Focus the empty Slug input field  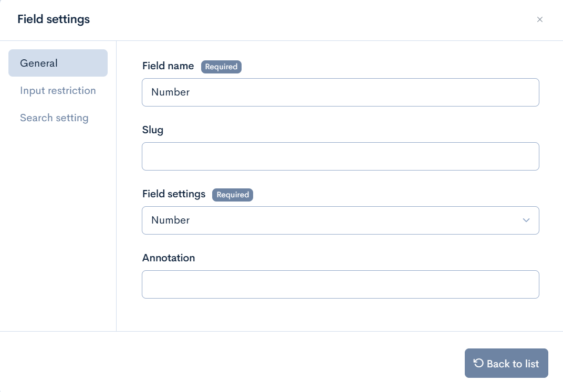[x=340, y=156]
